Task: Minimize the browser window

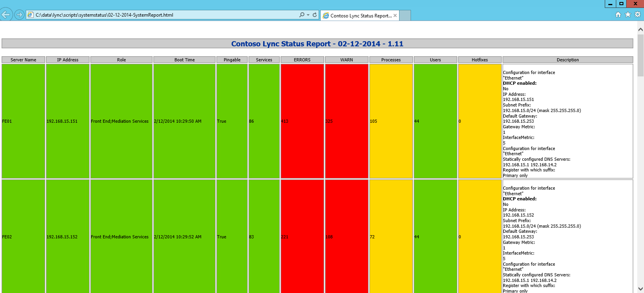Action: (x=610, y=4)
